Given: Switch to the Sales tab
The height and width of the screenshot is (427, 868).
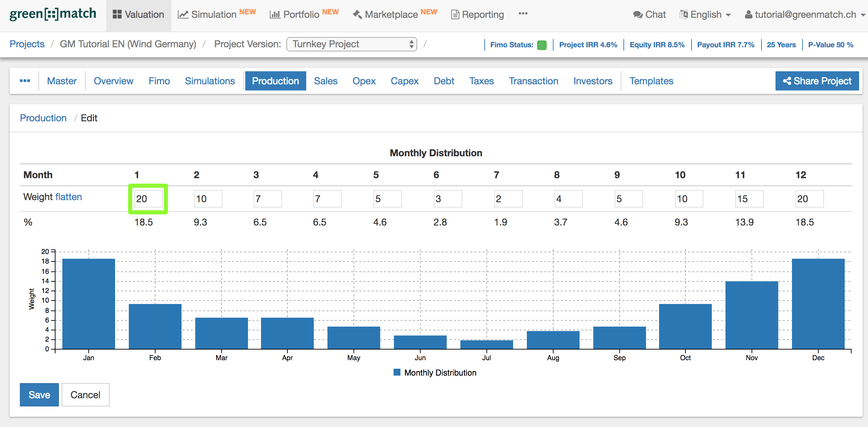Looking at the screenshot, I should point(325,81).
